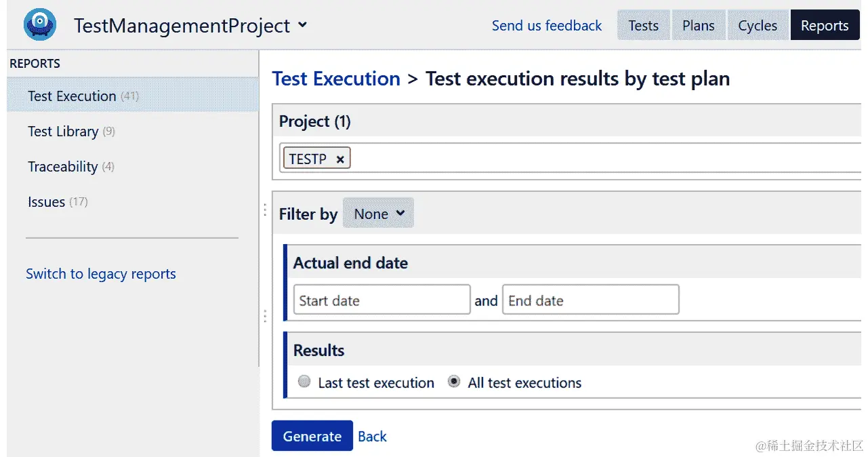
Task: Open Traceability reports in sidebar
Action: pyautogui.click(x=63, y=167)
